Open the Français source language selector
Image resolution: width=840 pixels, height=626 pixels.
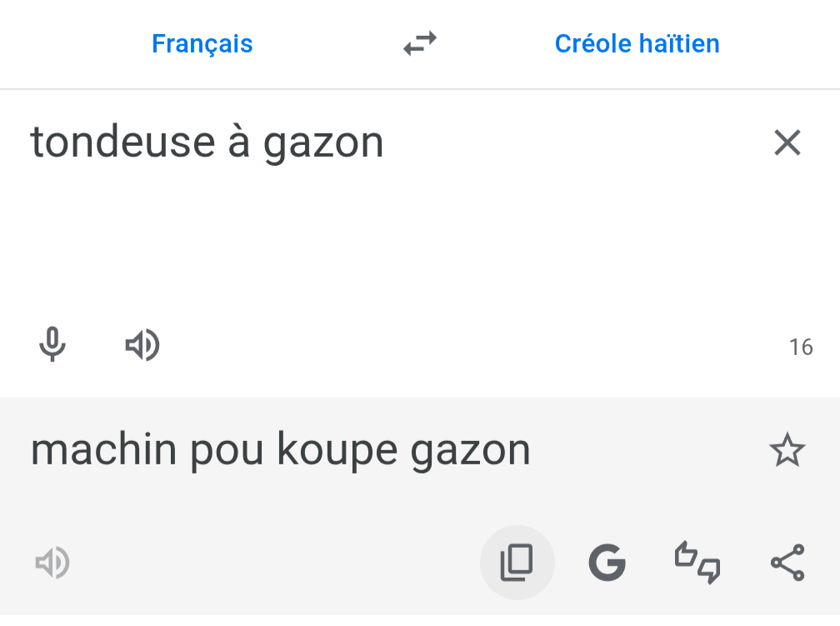coord(202,43)
